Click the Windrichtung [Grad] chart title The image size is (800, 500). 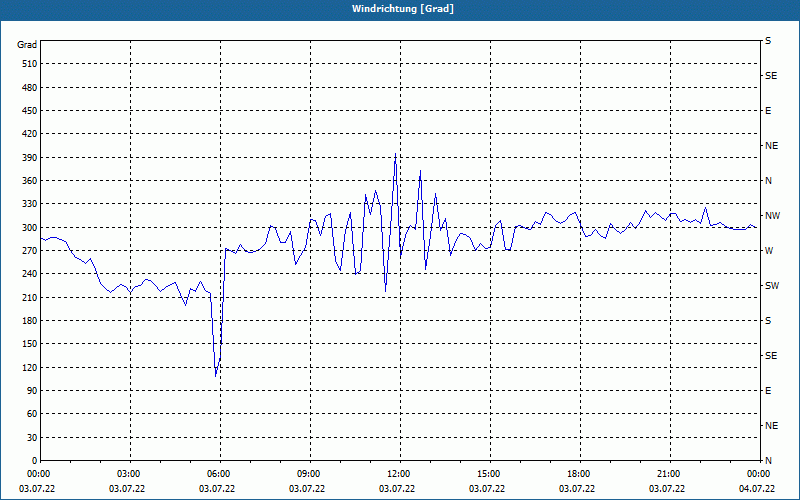tap(403, 9)
